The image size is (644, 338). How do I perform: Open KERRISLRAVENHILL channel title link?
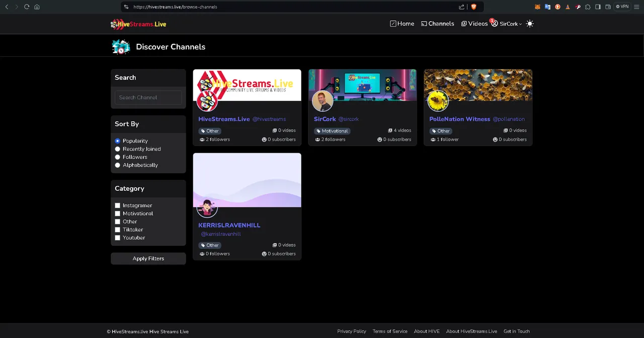pos(229,225)
